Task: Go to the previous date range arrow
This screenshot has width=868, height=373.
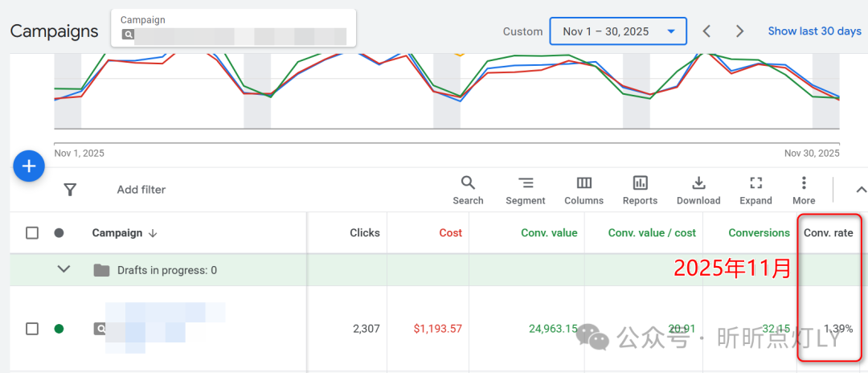Action: 706,31
